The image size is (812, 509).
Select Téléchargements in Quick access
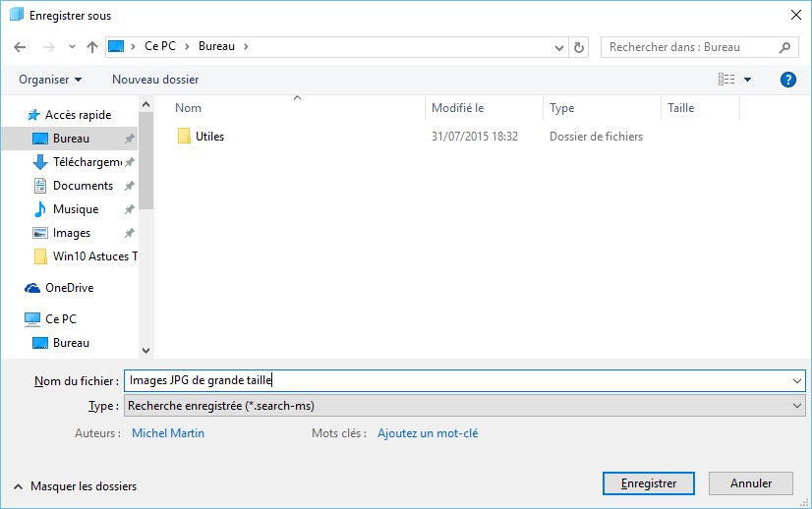tap(87, 162)
